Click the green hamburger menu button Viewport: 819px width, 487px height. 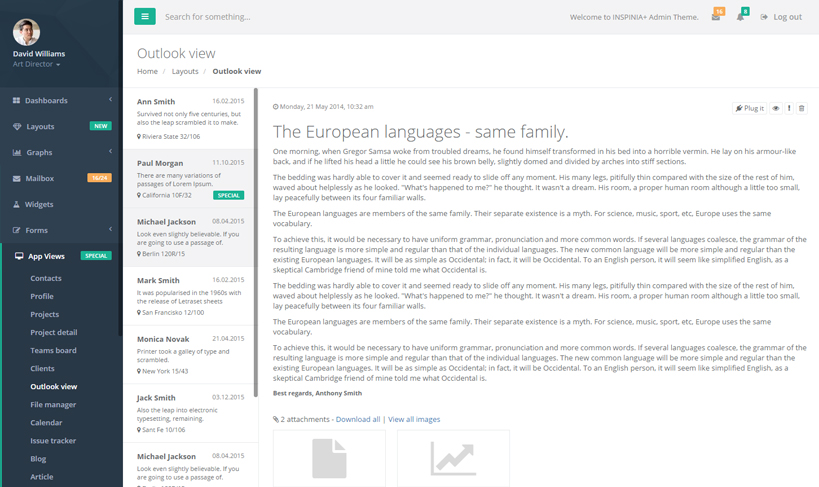pyautogui.click(x=145, y=16)
